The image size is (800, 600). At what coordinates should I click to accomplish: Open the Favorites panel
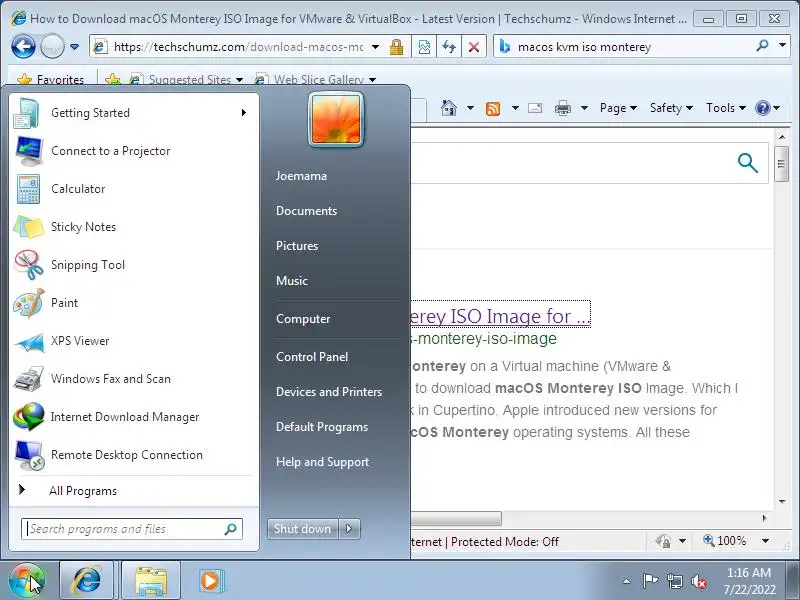[50, 80]
